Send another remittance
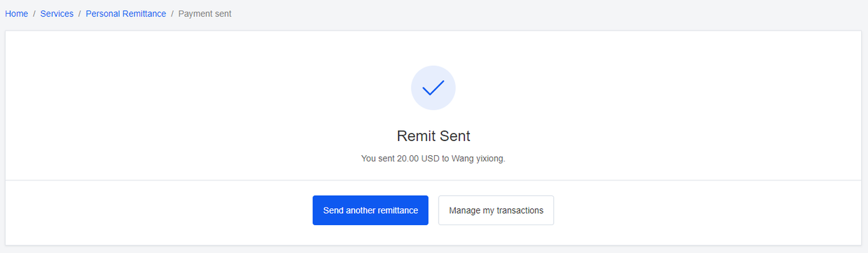The width and height of the screenshot is (868, 253). 370,210
